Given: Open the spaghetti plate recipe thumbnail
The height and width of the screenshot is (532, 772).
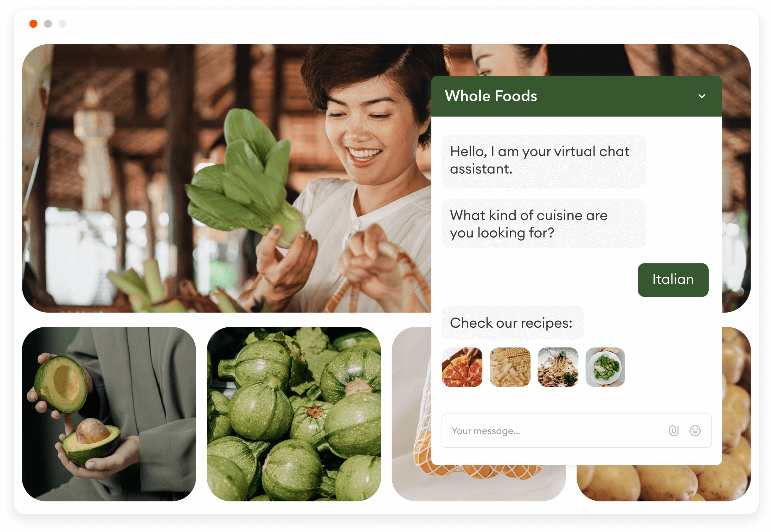Looking at the screenshot, I should 558,367.
